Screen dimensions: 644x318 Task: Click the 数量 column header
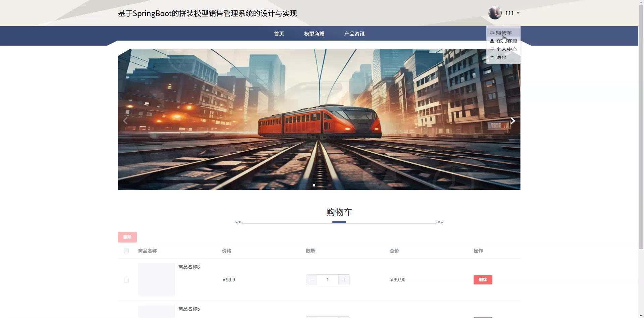coord(311,251)
